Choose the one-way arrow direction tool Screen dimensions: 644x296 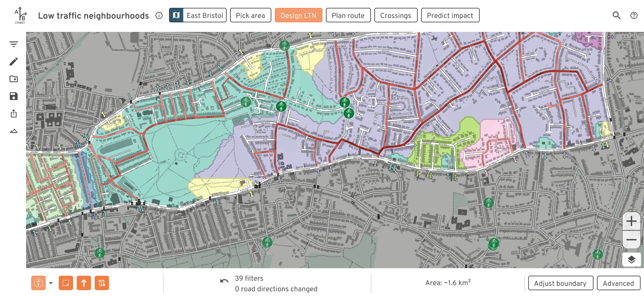click(84, 283)
